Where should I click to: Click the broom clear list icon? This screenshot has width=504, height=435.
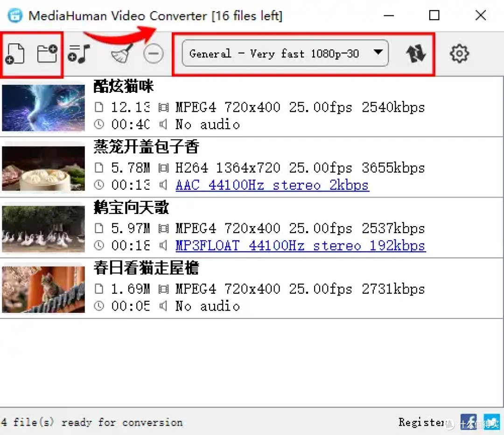122,53
